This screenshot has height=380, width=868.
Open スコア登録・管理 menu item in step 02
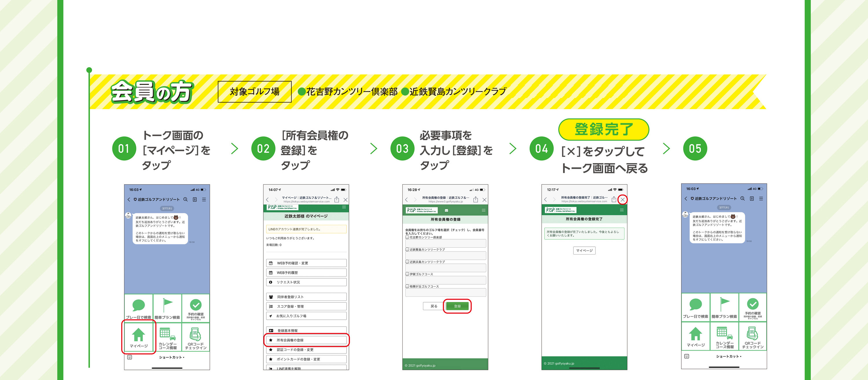(306, 306)
